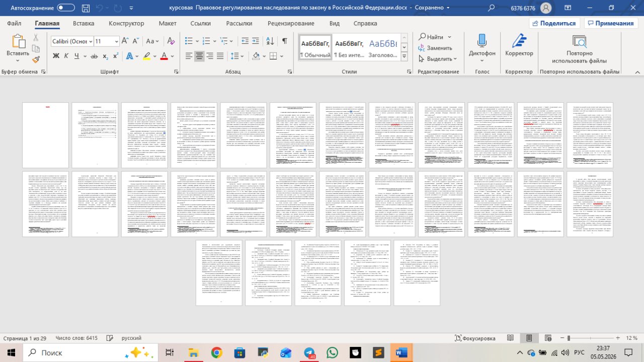The image size is (644, 362).
Task: Click the Share (Поделиться) button
Action: click(554, 23)
